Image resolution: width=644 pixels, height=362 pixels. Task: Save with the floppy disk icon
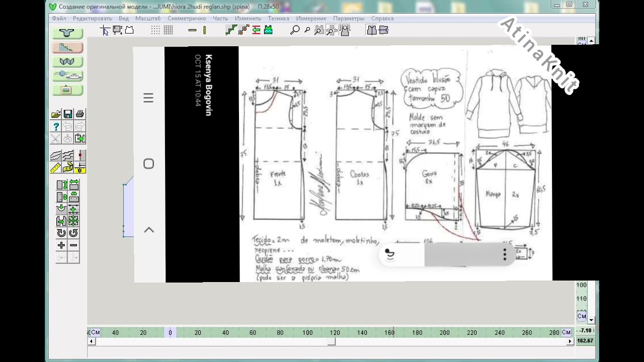tap(68, 114)
